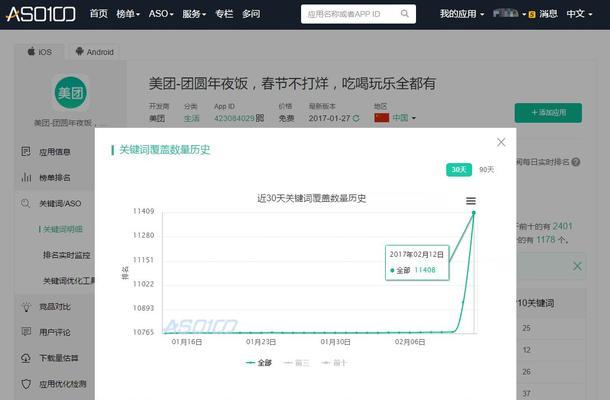
Task: Open the 中文 language dropdown
Action: [x=579, y=14]
